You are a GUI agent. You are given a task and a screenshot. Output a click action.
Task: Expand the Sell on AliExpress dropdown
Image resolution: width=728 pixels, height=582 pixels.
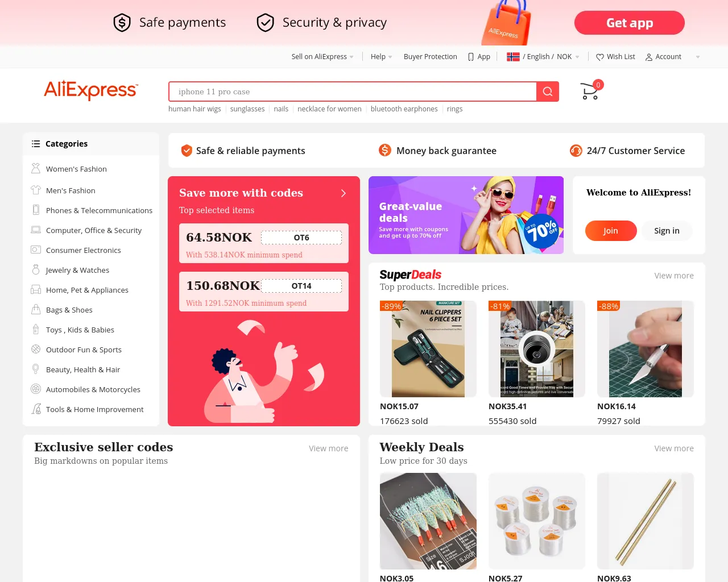click(322, 57)
